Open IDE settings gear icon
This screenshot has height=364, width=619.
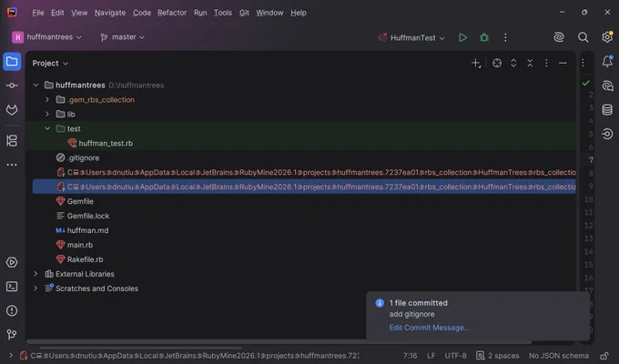pos(607,37)
